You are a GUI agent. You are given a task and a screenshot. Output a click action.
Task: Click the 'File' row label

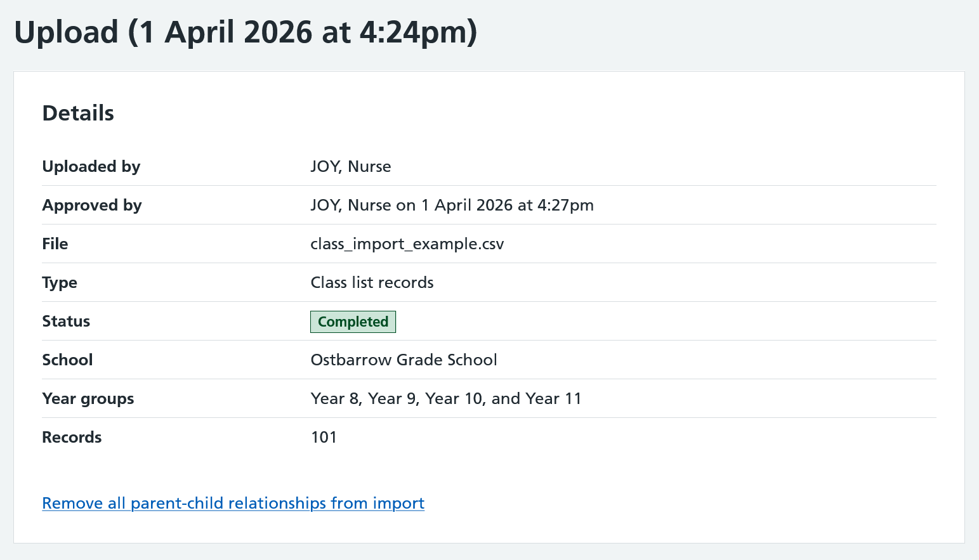(x=55, y=244)
